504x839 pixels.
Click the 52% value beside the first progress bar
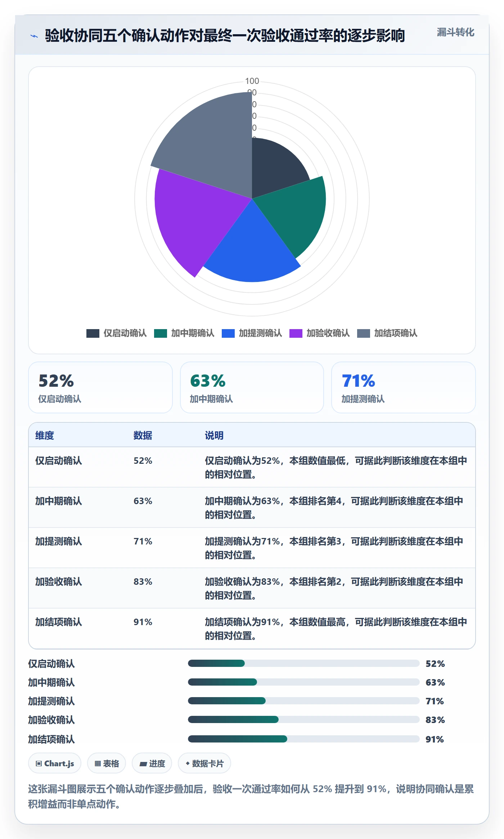pyautogui.click(x=435, y=664)
